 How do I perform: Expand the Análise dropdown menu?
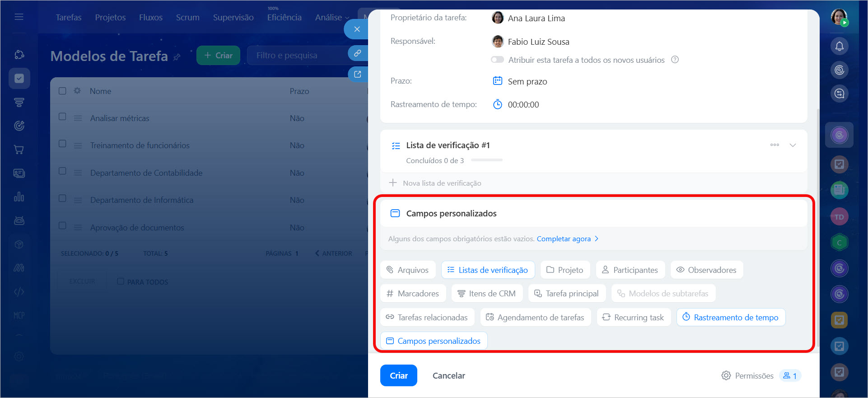[x=332, y=18]
